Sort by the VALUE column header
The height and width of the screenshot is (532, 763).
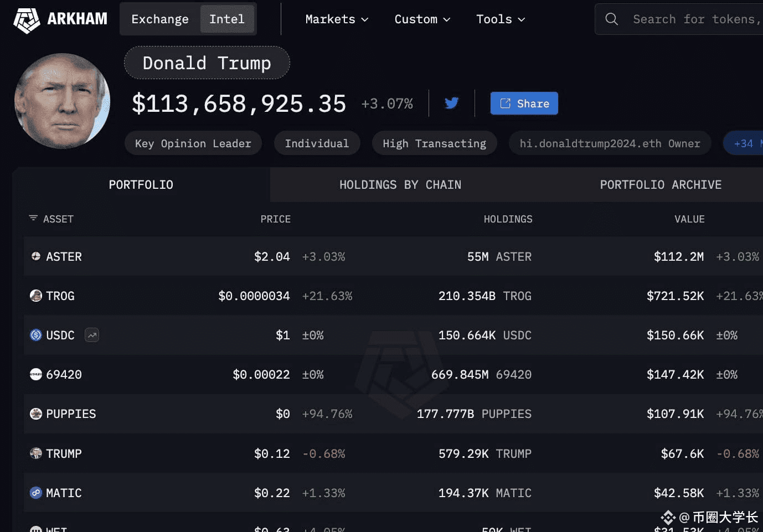tap(689, 219)
